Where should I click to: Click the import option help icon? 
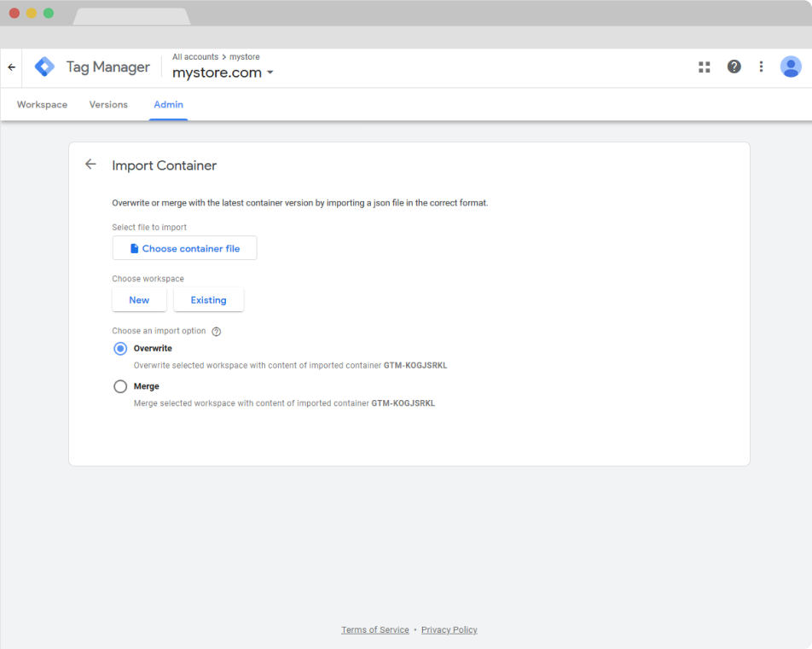point(216,331)
